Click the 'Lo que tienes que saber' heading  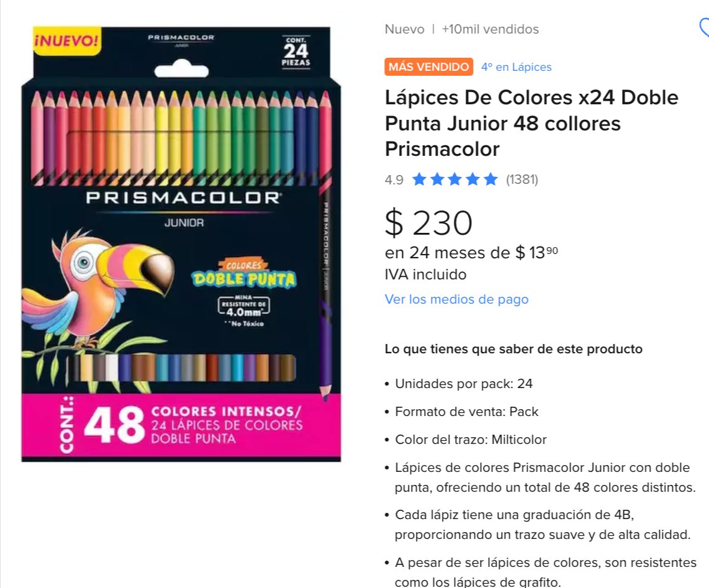(x=513, y=349)
